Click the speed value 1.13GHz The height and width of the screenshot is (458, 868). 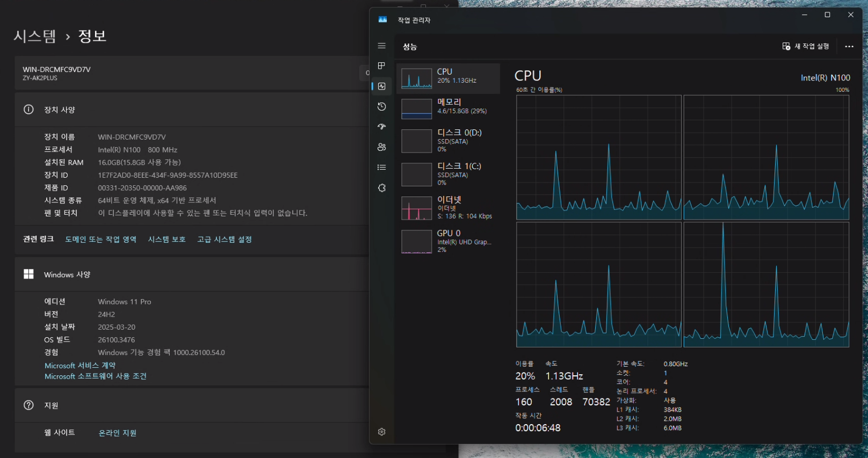pos(565,376)
